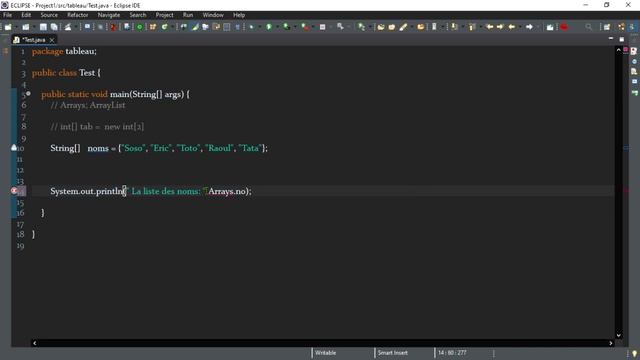Click the Open Perspective toolbar icon
640x360 pixels.
607,27
